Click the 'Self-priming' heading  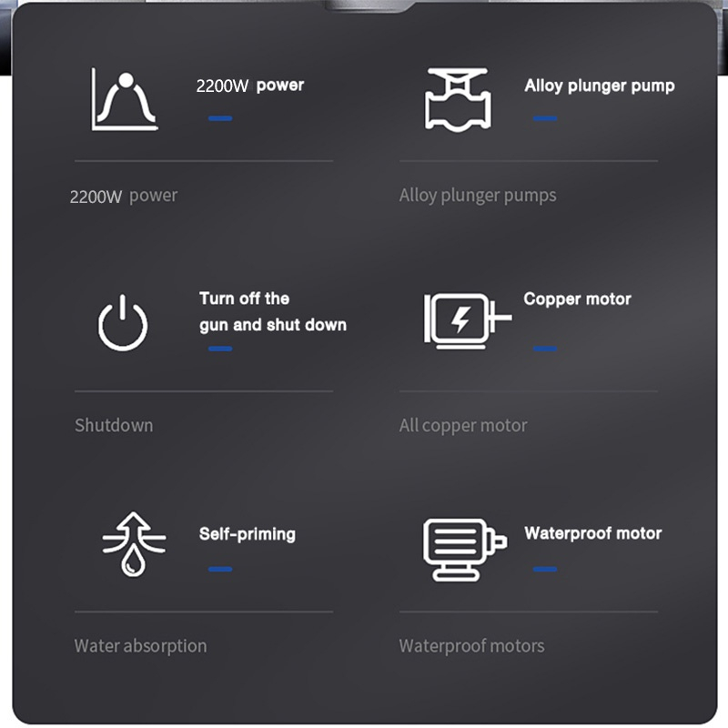[247, 534]
